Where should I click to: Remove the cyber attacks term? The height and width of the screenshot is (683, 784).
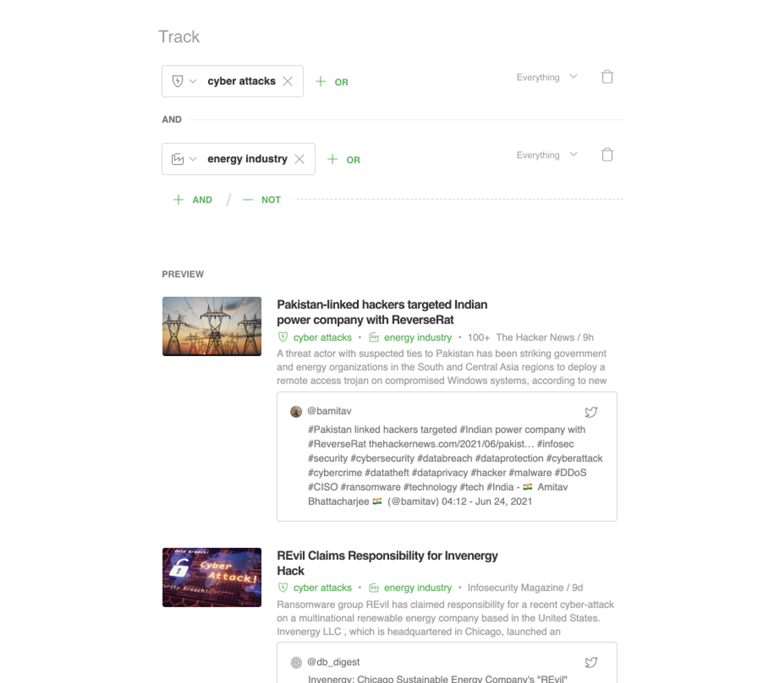click(x=287, y=81)
